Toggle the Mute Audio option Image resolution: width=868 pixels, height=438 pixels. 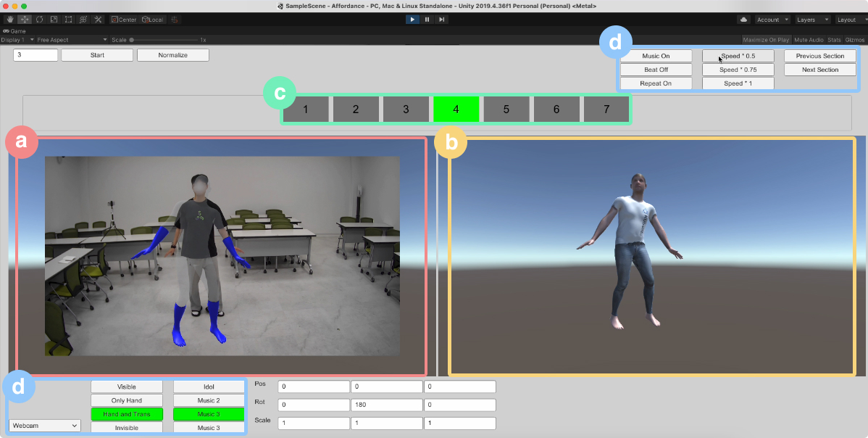pos(809,40)
